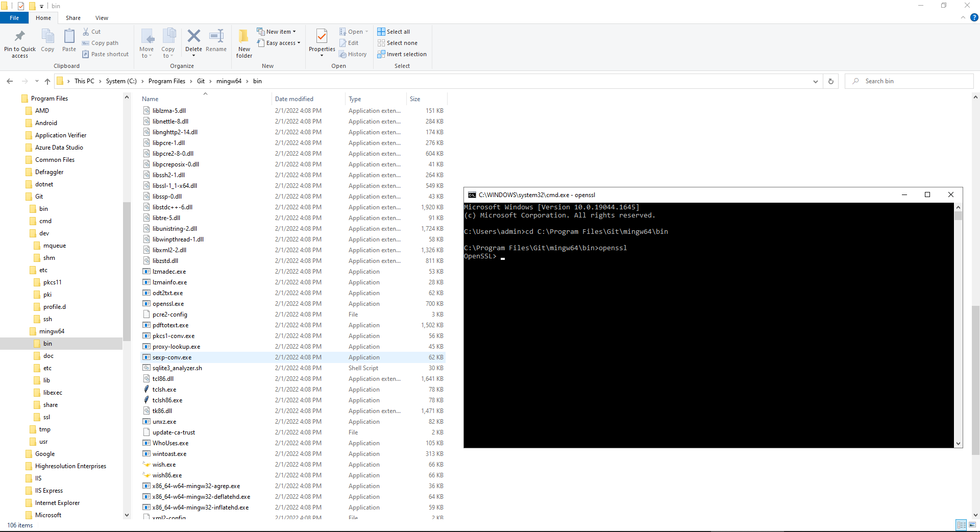Open the File menu tab
Screen dimensions: 980x532
point(14,18)
